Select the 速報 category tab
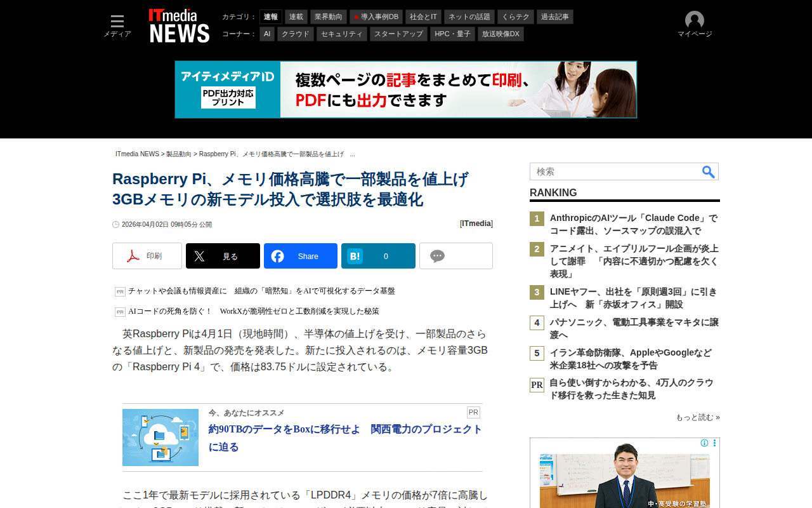Viewport: 812px width, 508px height. coord(271,17)
